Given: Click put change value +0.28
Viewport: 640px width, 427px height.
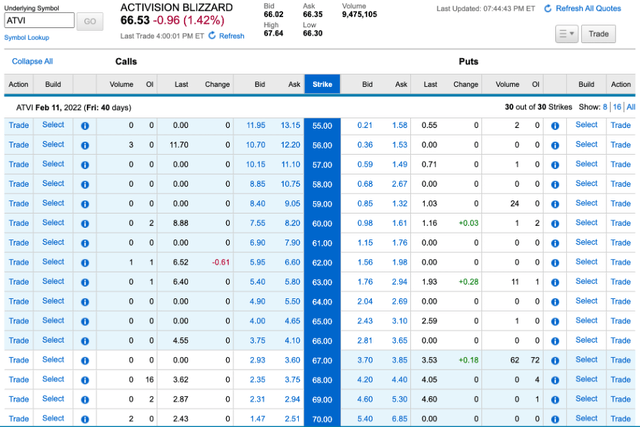Looking at the screenshot, I should [469, 282].
